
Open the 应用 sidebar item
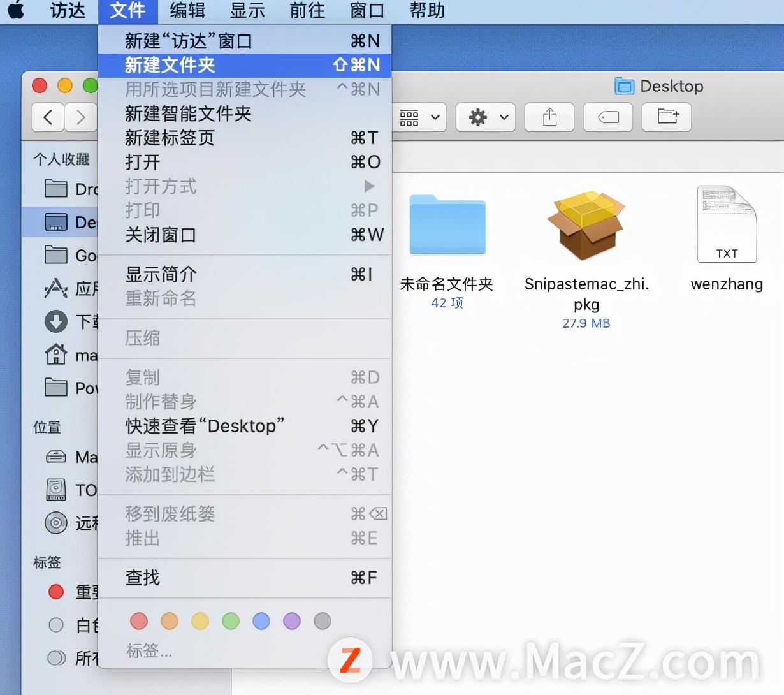[x=57, y=288]
